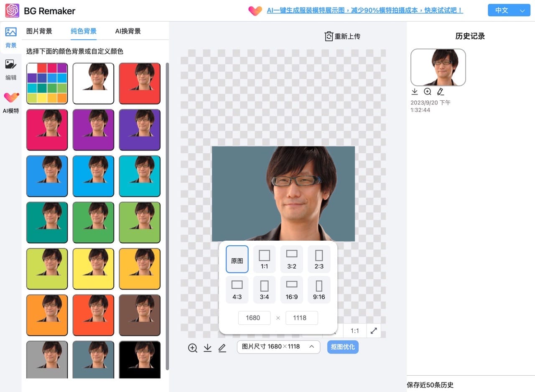The height and width of the screenshot is (392, 535).
Task: Open the history record thumbnail
Action: (438, 67)
